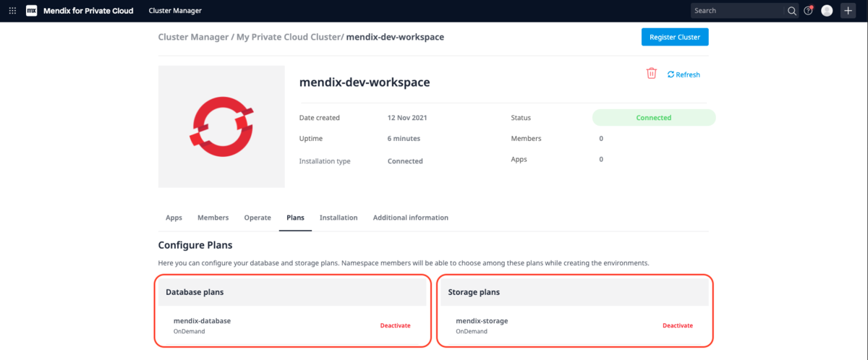
Task: Click the search magnifier icon
Action: click(792, 11)
